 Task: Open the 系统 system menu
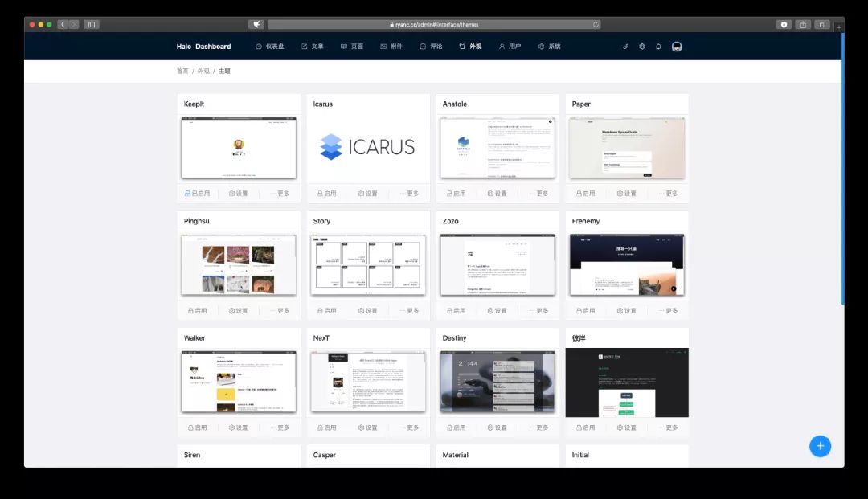click(x=549, y=47)
